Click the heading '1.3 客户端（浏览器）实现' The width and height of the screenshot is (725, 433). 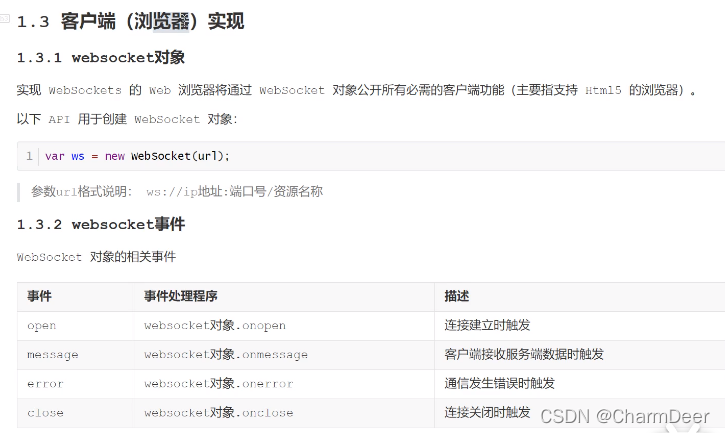point(130,21)
